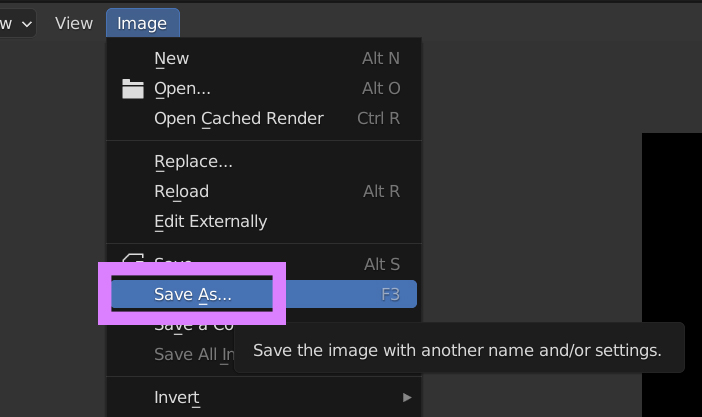The width and height of the screenshot is (702, 417).
Task: Open the editor mode dropdown chevron
Action: (x=26, y=23)
